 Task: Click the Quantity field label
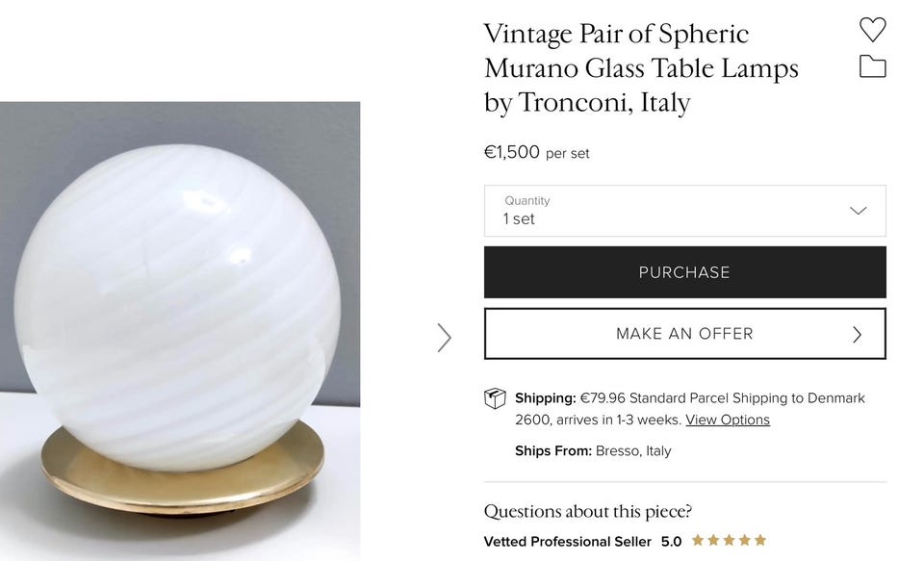(x=526, y=200)
